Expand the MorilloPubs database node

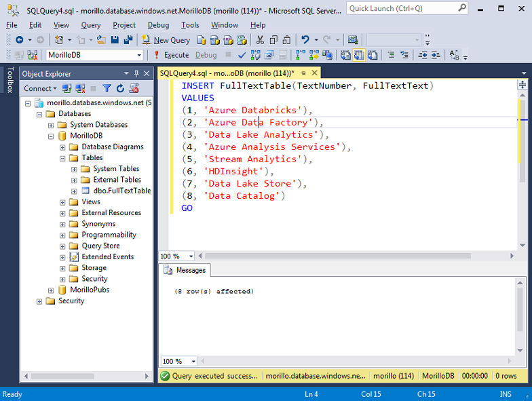point(51,290)
